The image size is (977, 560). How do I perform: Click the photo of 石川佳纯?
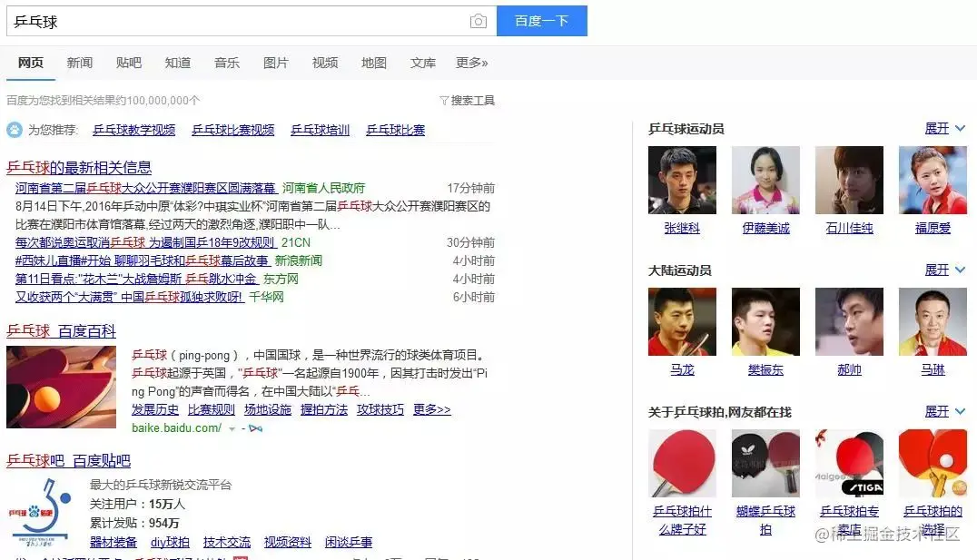click(849, 180)
